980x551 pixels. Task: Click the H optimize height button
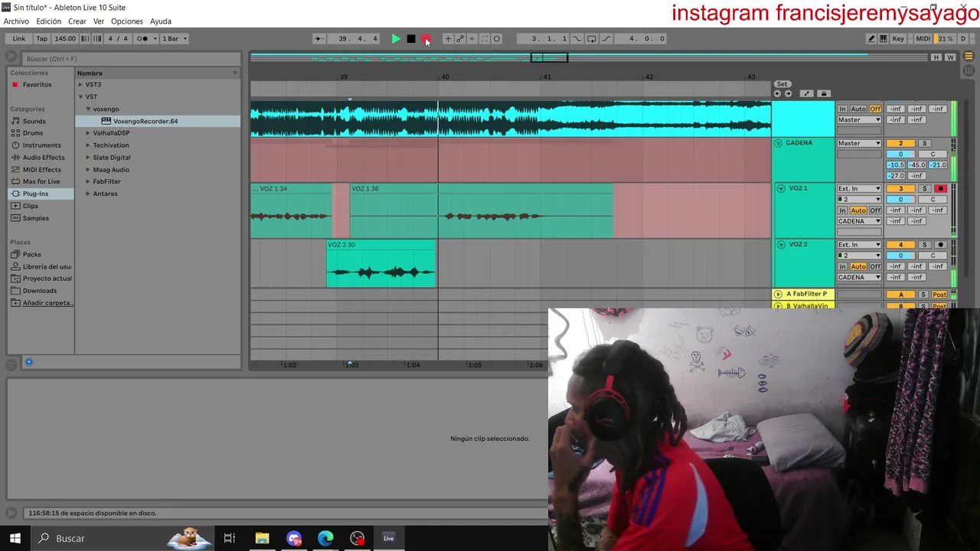point(936,57)
